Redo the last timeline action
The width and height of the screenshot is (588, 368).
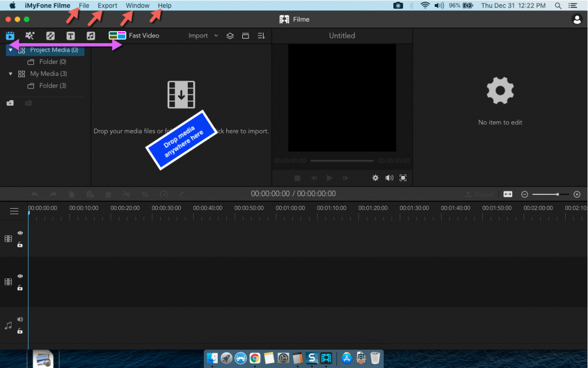point(53,194)
